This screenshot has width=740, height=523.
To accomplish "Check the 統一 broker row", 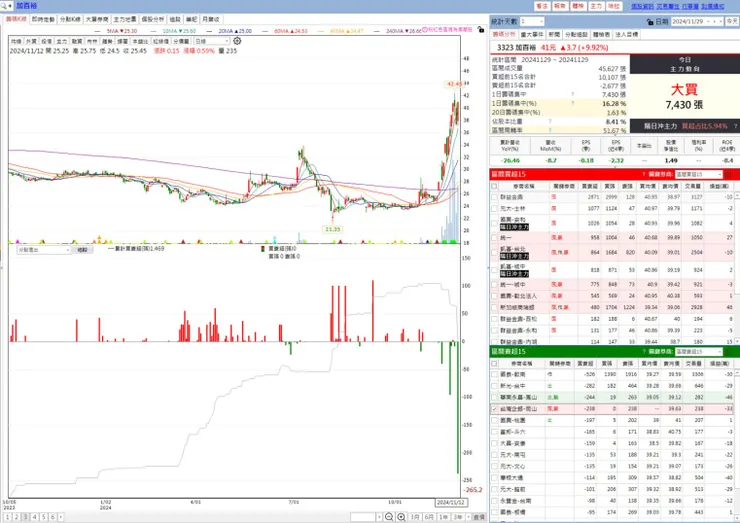I will [x=494, y=237].
